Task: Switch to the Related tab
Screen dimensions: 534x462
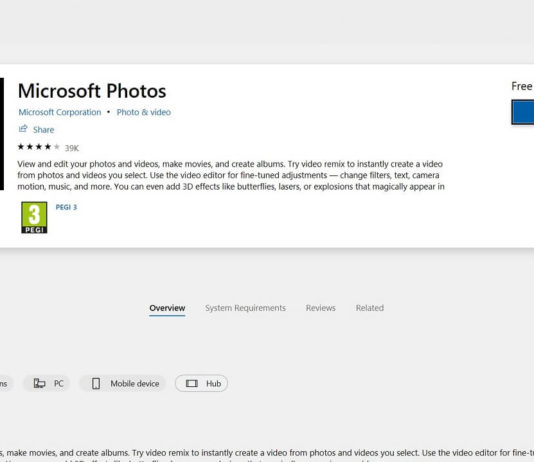Action: click(x=370, y=308)
